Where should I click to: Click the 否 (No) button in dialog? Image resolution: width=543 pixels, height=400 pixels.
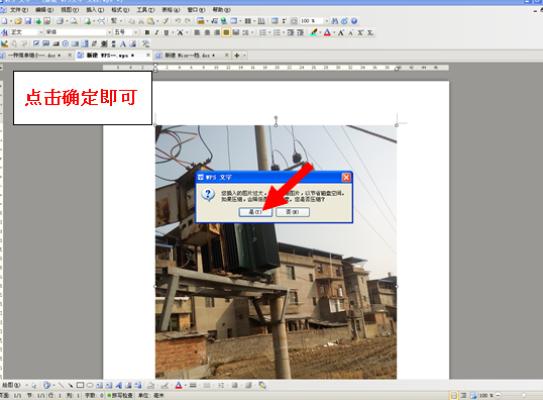293,212
